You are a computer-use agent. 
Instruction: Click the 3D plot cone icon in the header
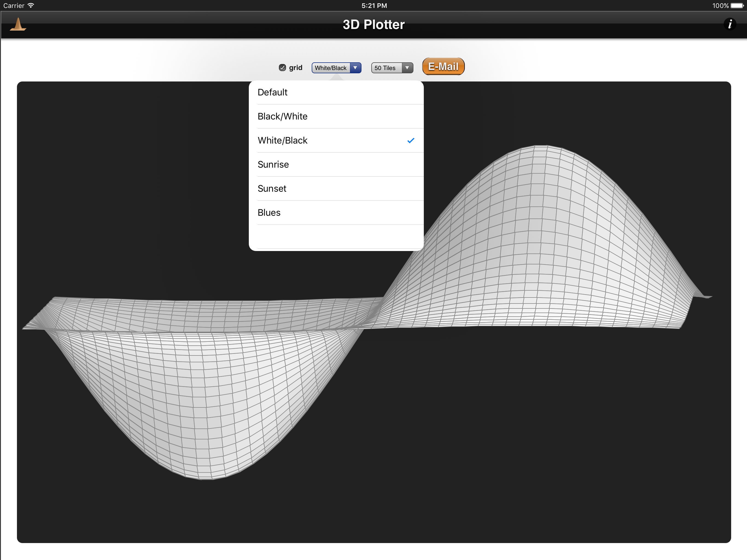click(x=18, y=25)
